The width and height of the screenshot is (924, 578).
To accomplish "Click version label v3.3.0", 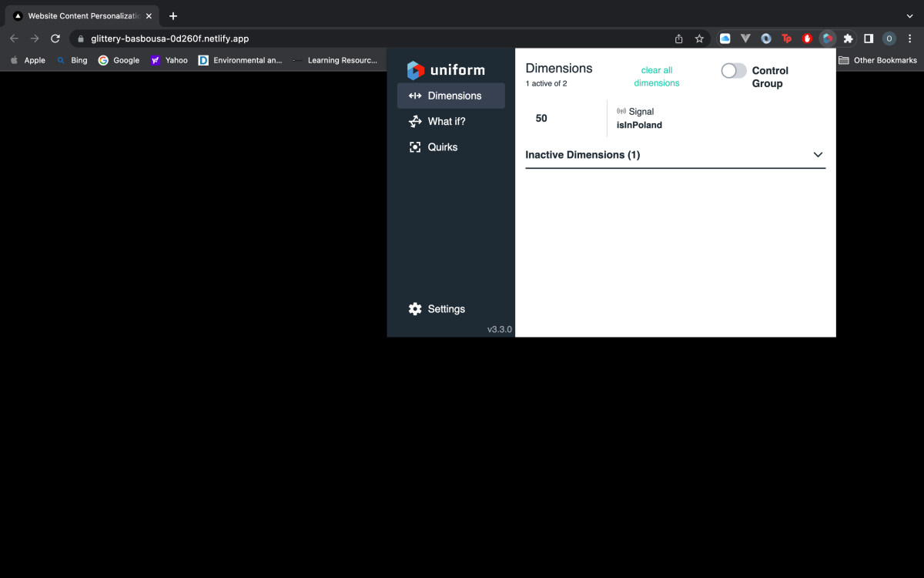I will tap(500, 329).
